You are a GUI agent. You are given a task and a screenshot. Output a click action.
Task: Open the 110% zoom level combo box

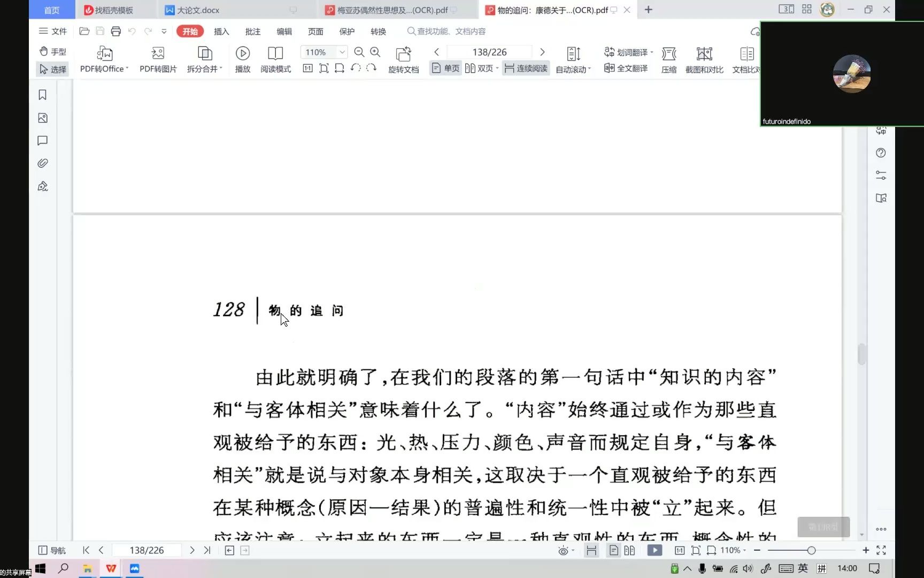click(x=324, y=52)
